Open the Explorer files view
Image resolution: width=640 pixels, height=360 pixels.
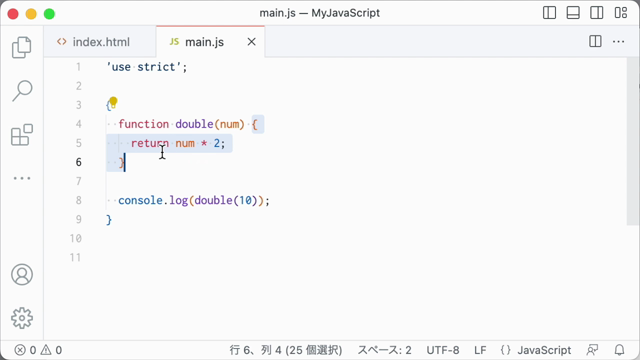[22, 47]
